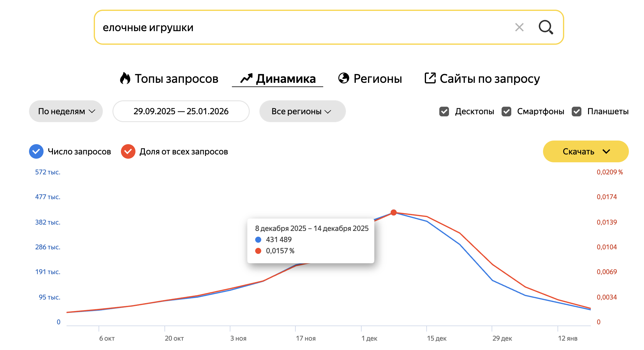This screenshot has width=644, height=350.
Task: Click the flame icon for top queries
Action: click(125, 78)
